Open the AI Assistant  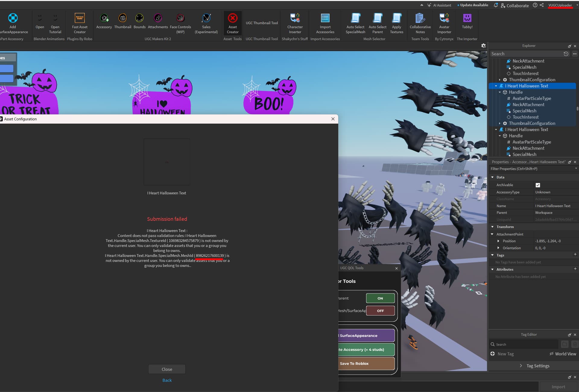click(x=439, y=5)
